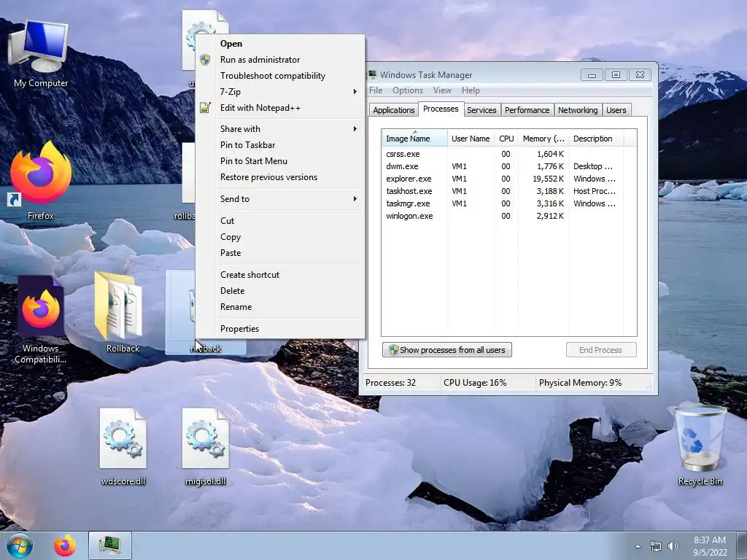747x560 pixels.
Task: Click the Task Manager taskbar button
Action: pyautogui.click(x=110, y=545)
